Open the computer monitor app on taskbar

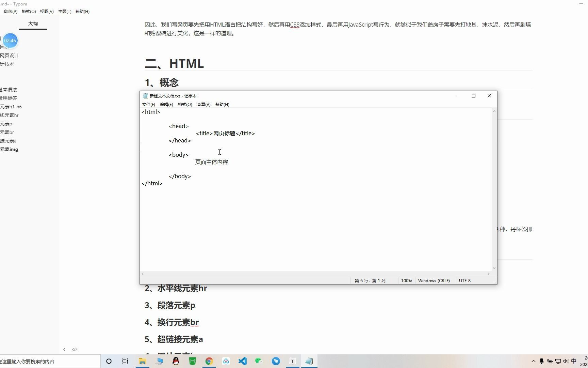tap(159, 361)
